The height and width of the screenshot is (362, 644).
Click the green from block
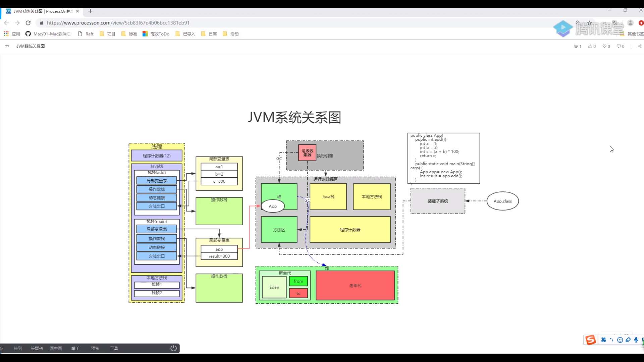point(298,281)
